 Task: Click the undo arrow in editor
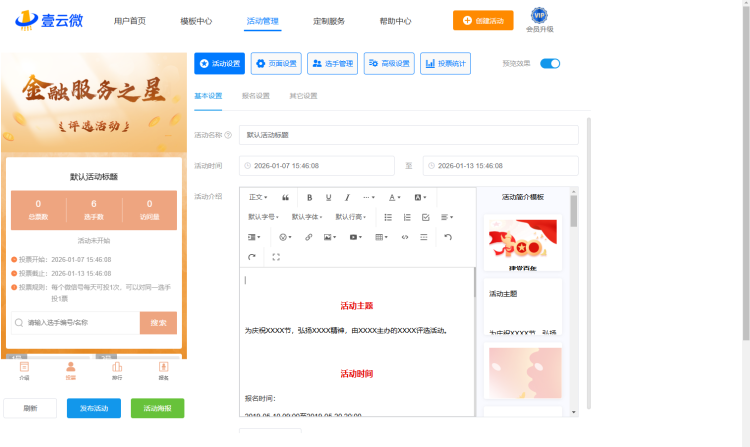(448, 237)
